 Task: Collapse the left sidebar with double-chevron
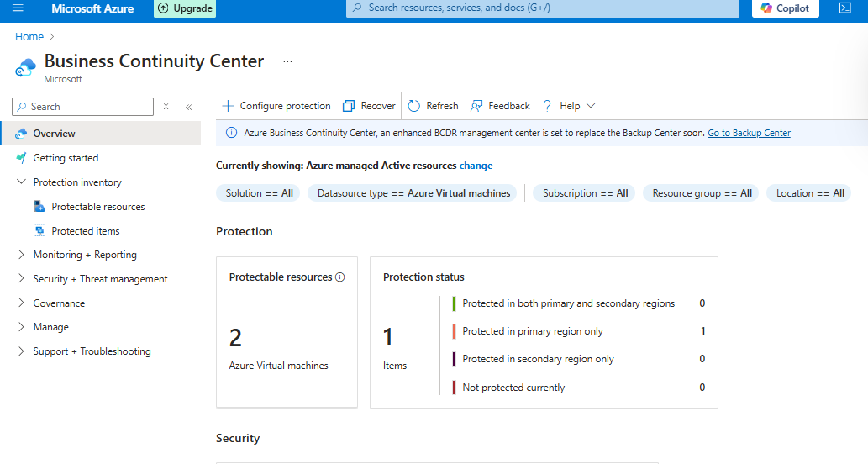coord(188,107)
